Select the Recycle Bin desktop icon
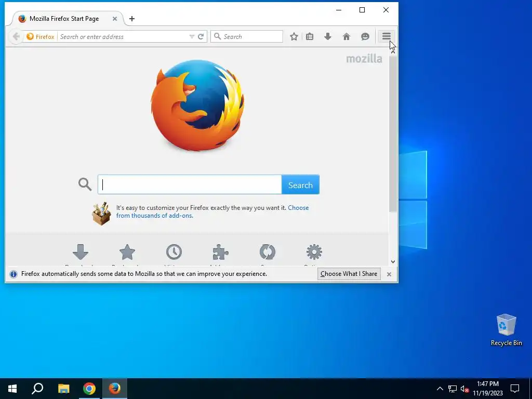532x399 pixels. pos(506,330)
